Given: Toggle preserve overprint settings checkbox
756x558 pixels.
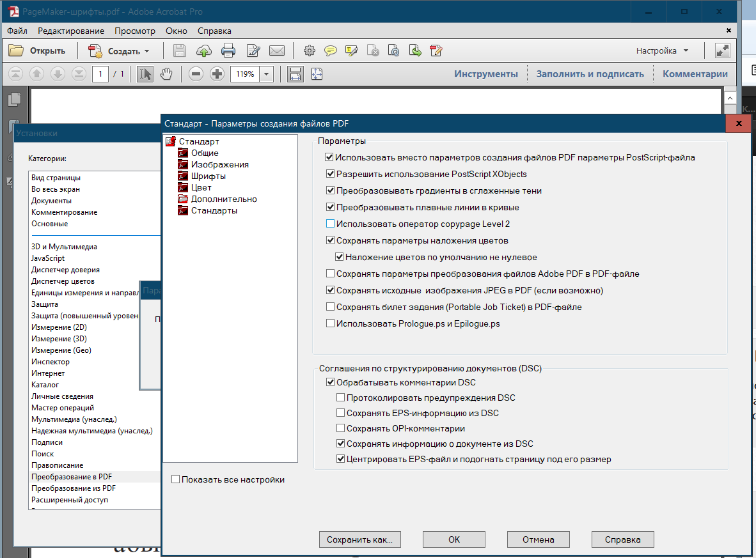Looking at the screenshot, I should (x=330, y=240).
